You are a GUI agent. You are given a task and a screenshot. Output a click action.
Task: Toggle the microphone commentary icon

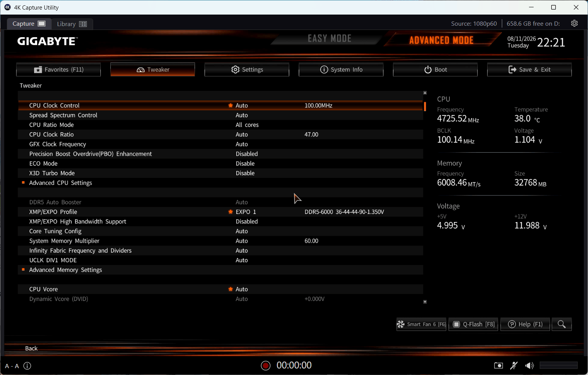tap(514, 365)
